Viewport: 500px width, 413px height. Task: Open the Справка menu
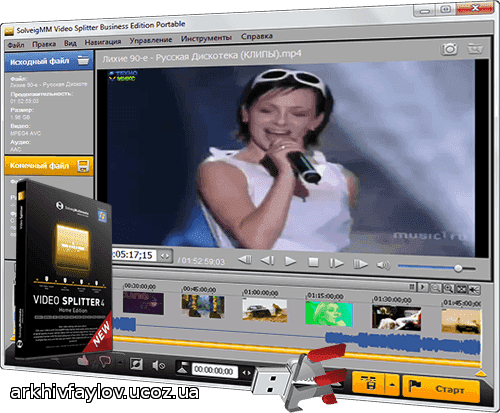point(257,36)
